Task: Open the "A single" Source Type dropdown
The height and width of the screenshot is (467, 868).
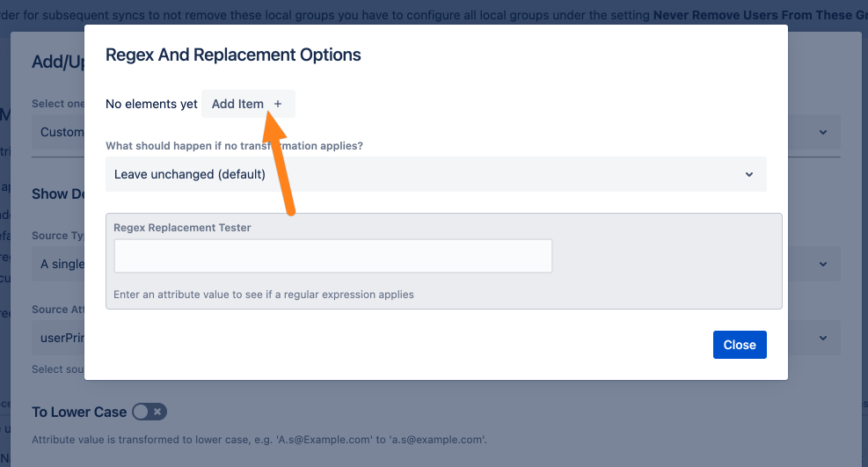Action: (x=60, y=264)
